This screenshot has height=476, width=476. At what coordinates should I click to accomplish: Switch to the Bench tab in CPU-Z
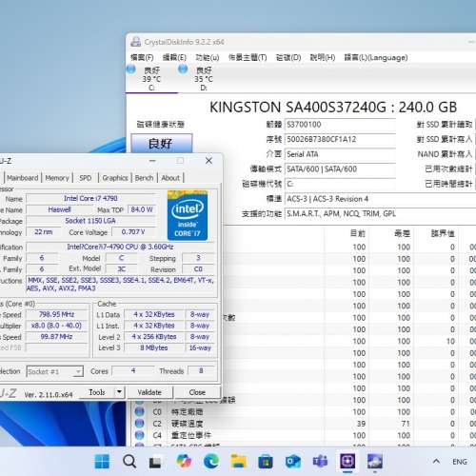[144, 178]
